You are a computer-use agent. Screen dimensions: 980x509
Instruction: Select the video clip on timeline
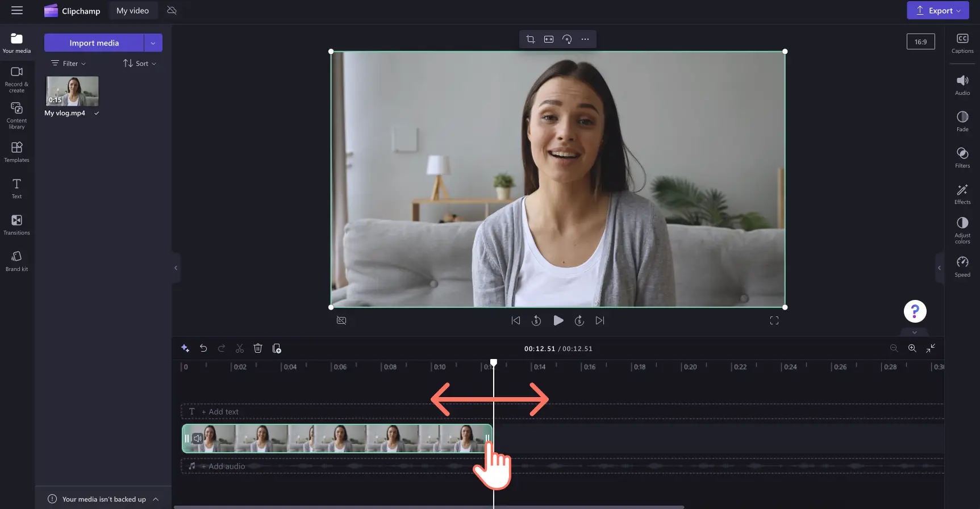[337, 439]
